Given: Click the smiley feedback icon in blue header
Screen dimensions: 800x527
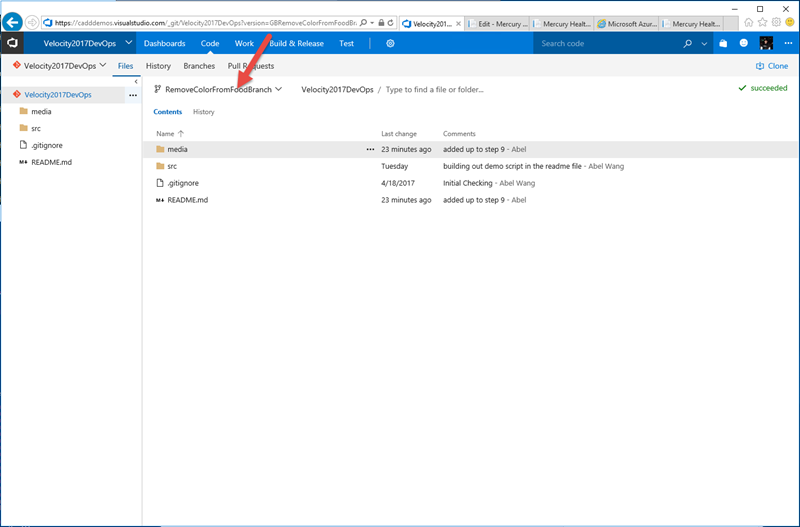Looking at the screenshot, I should 744,43.
